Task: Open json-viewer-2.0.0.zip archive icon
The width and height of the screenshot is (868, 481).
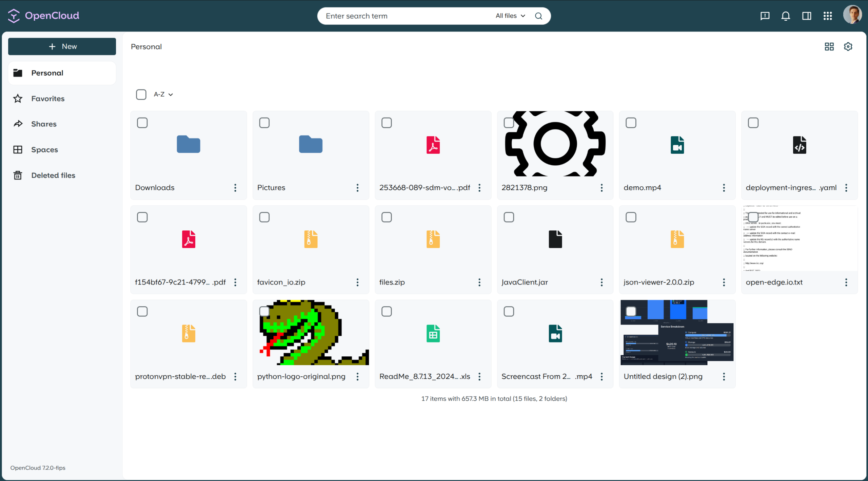Action: pyautogui.click(x=677, y=239)
